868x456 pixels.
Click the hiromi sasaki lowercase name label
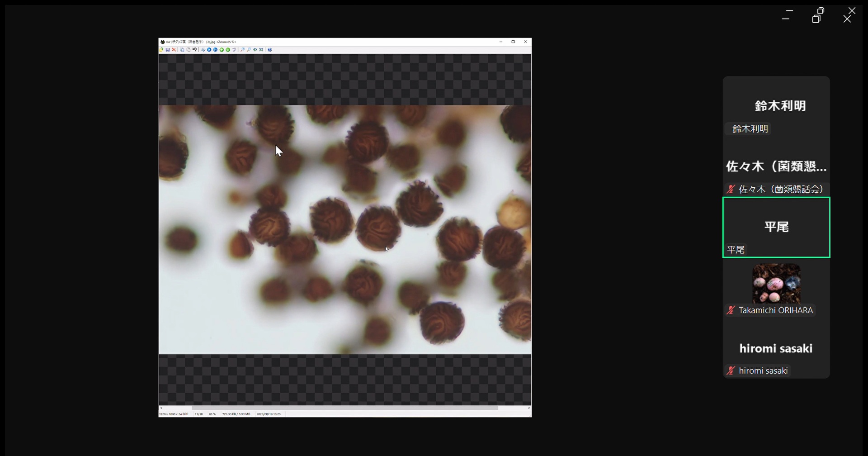pyautogui.click(x=763, y=371)
